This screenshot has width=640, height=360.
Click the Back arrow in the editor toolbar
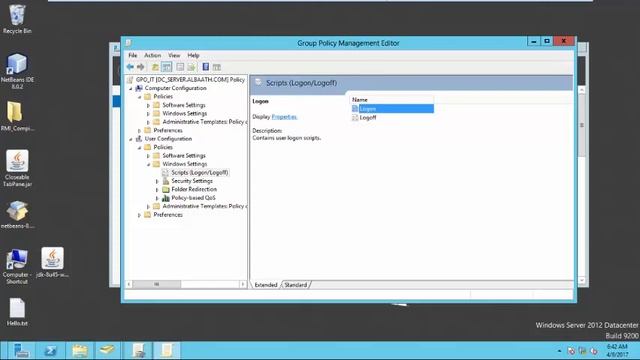[x=130, y=67]
